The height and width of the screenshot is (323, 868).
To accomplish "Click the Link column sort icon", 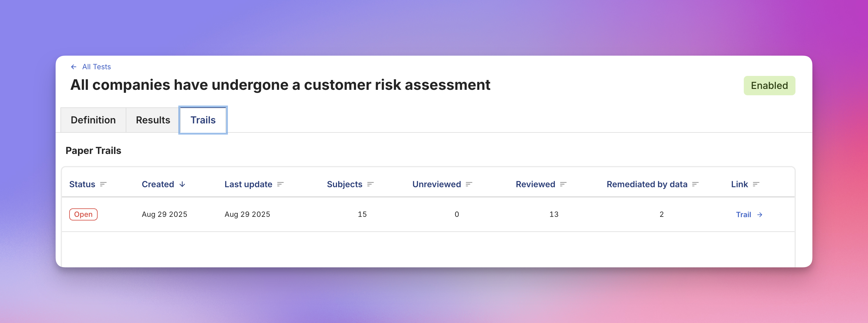I will tap(756, 184).
